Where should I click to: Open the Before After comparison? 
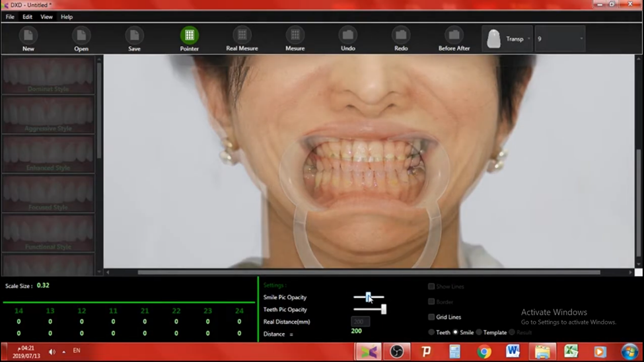pos(454,35)
